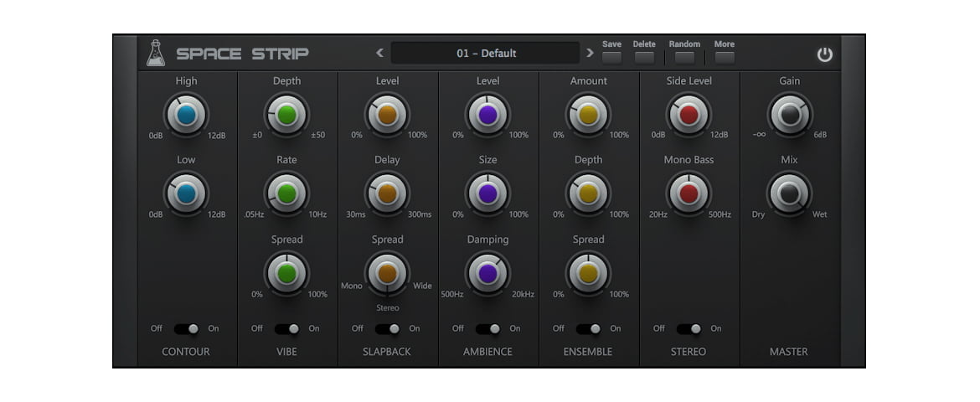Screen dimensions: 980x402
Task: Toggle the Stereo on/off switch
Action: [x=689, y=329]
